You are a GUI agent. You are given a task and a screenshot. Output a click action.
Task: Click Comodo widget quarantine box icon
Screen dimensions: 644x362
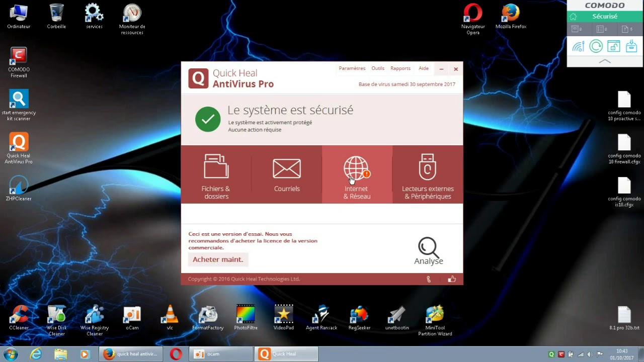point(631,47)
